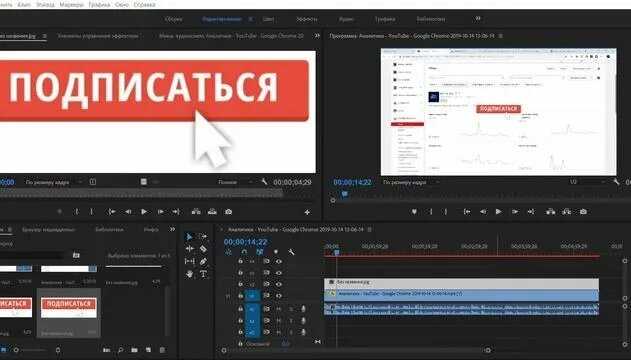Open timeline sequence panel menu

click(x=369, y=229)
